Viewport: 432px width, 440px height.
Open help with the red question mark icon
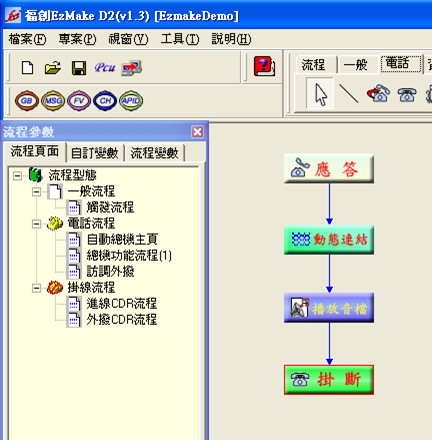tap(264, 66)
